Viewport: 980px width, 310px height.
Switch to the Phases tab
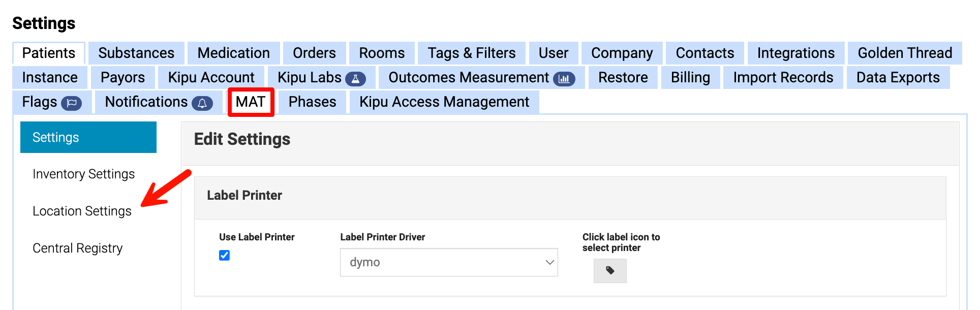[x=312, y=102]
